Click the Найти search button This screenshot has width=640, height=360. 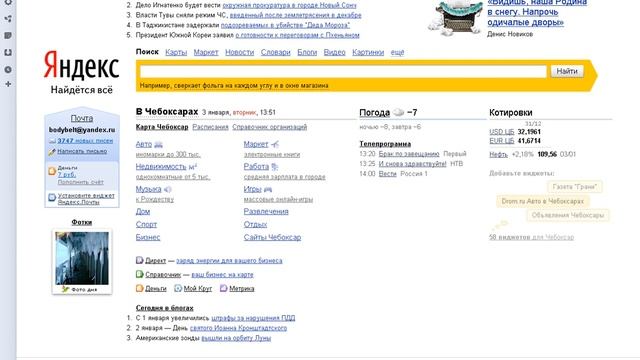(567, 71)
